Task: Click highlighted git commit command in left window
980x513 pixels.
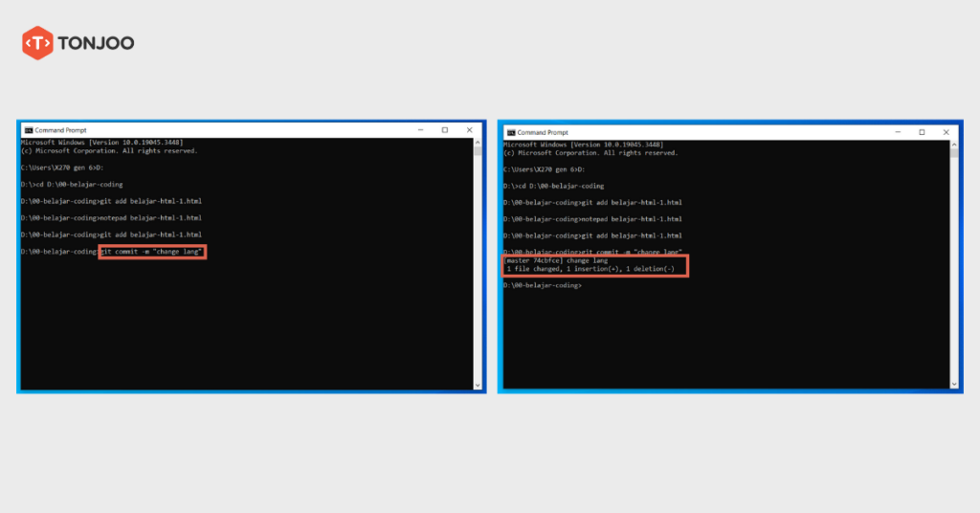Action: click(x=153, y=251)
